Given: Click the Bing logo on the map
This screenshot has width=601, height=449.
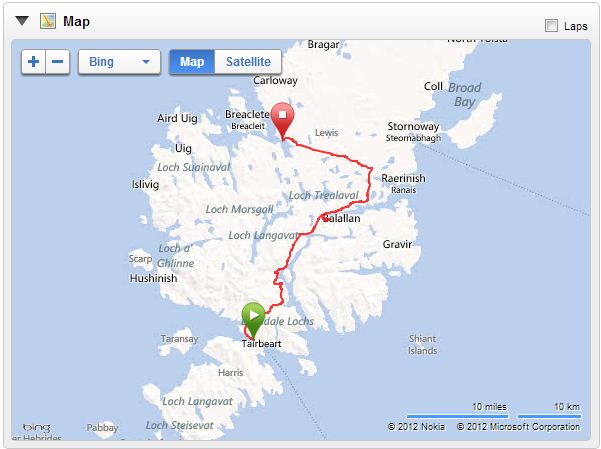Looking at the screenshot, I should click(37, 427).
